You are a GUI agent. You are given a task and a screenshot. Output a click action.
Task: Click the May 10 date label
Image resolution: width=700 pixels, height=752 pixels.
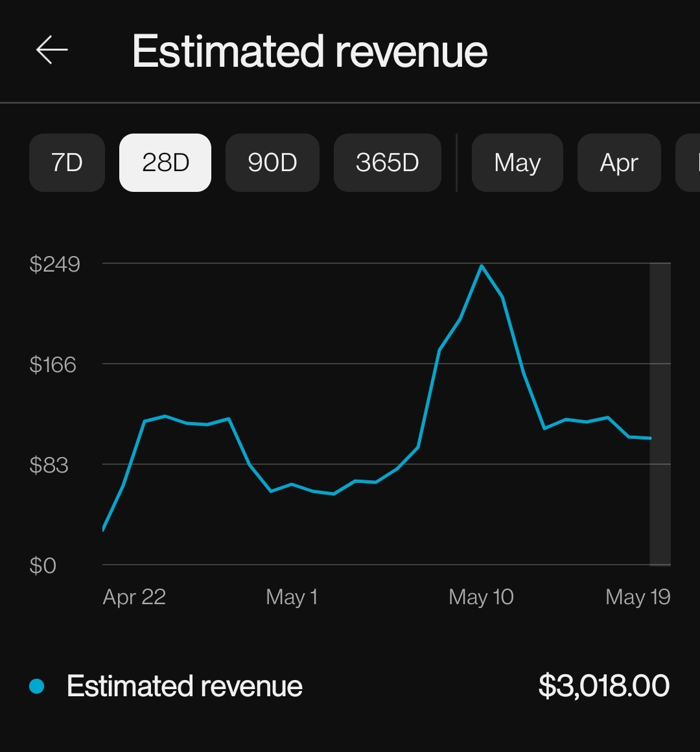482,597
